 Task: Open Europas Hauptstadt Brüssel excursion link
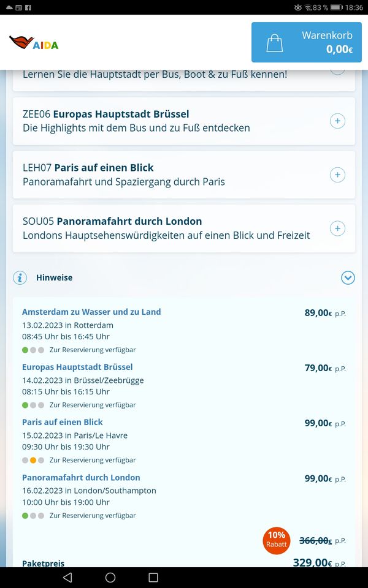coord(77,367)
